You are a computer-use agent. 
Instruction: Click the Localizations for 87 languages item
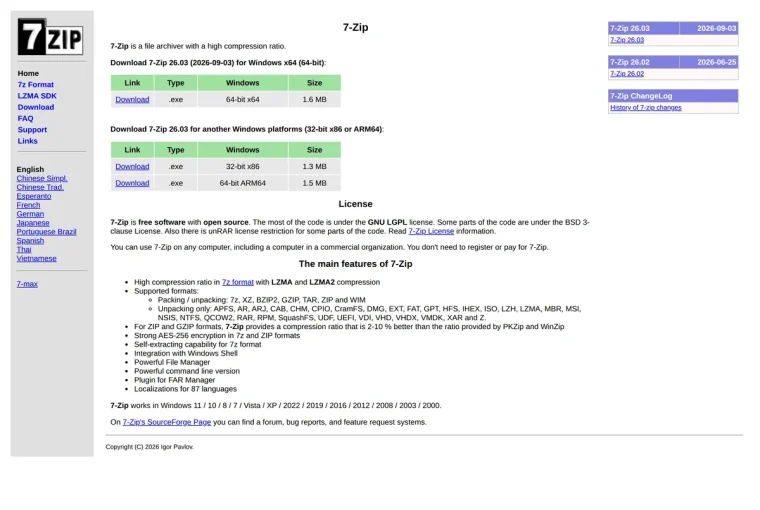pyautogui.click(x=185, y=389)
